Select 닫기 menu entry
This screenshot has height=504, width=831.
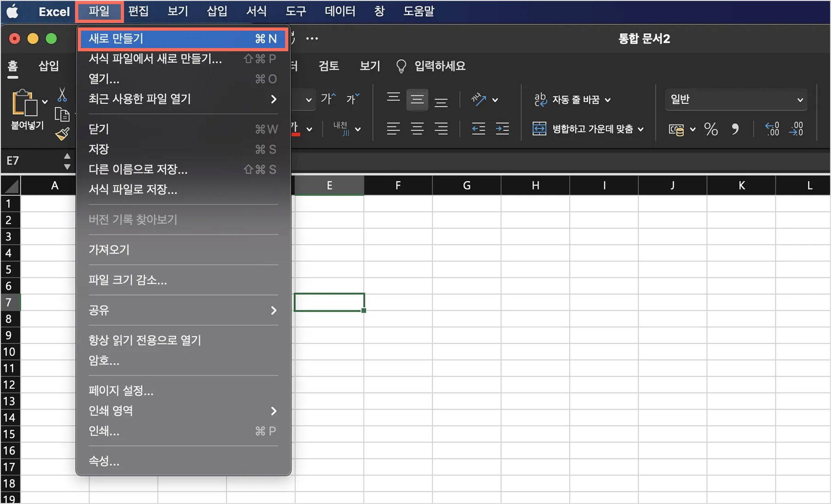[183, 129]
